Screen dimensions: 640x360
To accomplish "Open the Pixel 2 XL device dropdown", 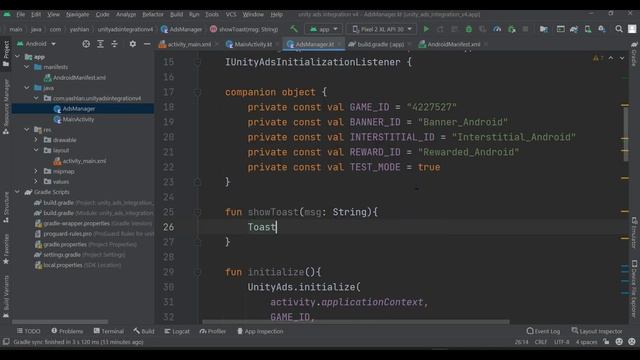I will [382, 29].
